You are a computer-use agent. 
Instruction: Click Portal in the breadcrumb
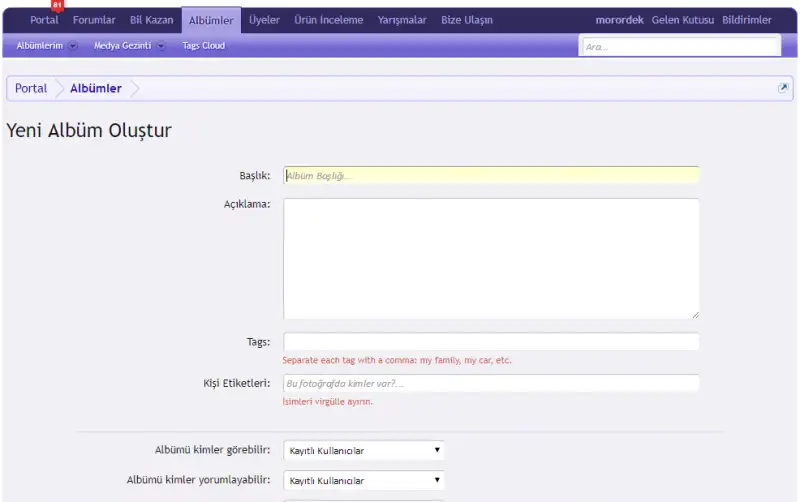[31, 88]
